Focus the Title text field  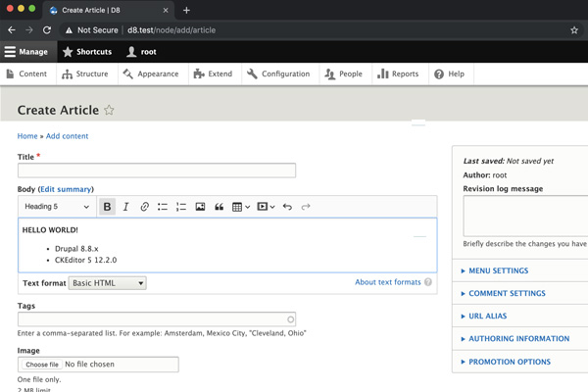coord(157,171)
